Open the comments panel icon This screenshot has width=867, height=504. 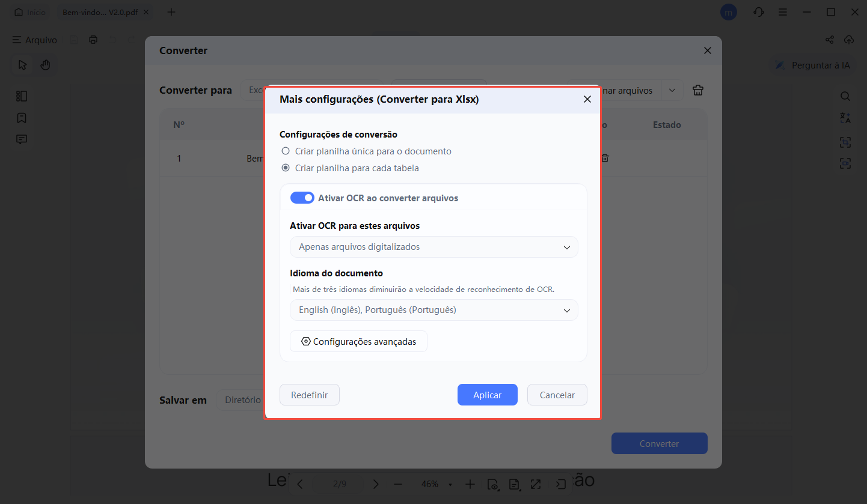(22, 139)
